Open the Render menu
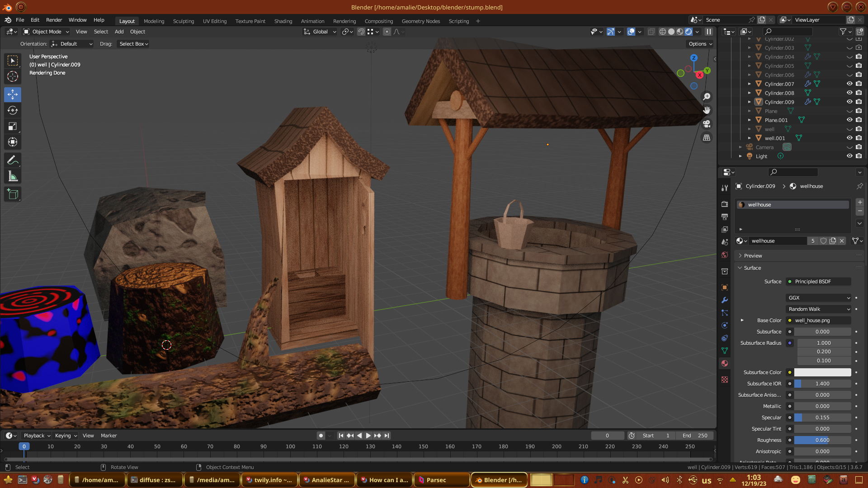Viewport: 868px width, 488px height. coord(54,20)
